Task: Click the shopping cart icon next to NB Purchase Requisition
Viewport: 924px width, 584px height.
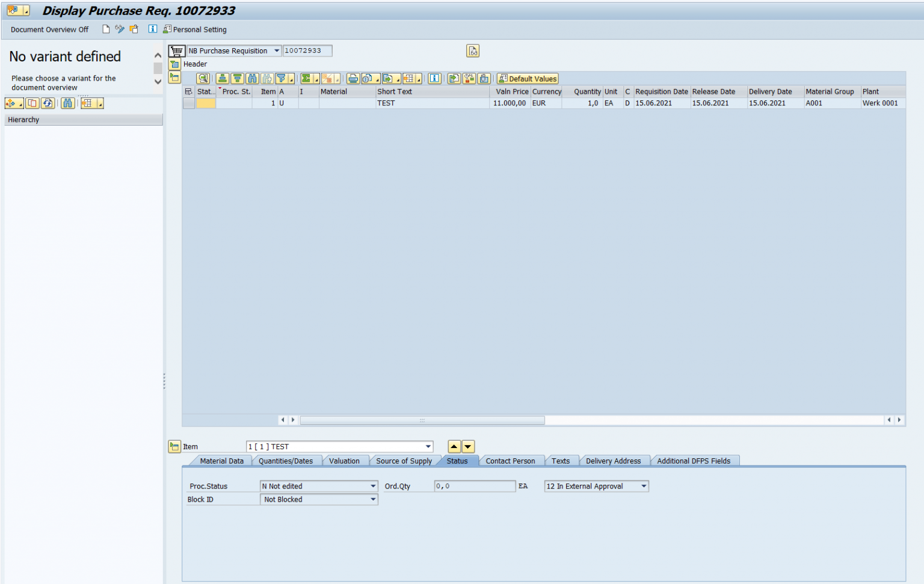Action: tap(176, 51)
